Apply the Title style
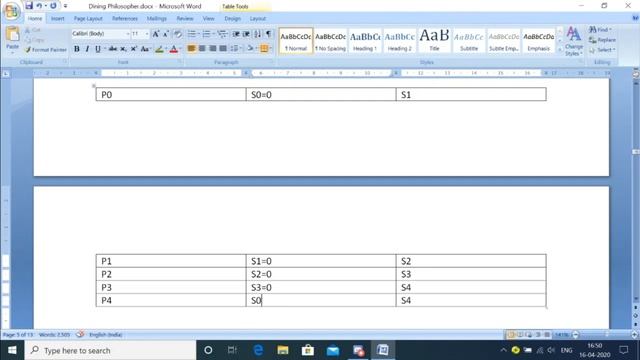The height and width of the screenshot is (360, 640). pyautogui.click(x=434, y=40)
